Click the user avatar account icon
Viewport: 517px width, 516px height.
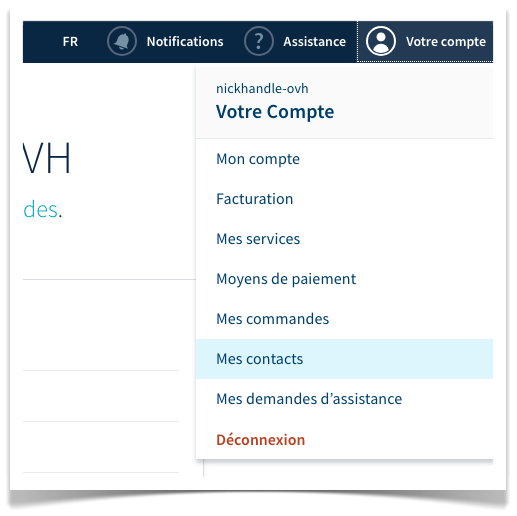coord(381,41)
